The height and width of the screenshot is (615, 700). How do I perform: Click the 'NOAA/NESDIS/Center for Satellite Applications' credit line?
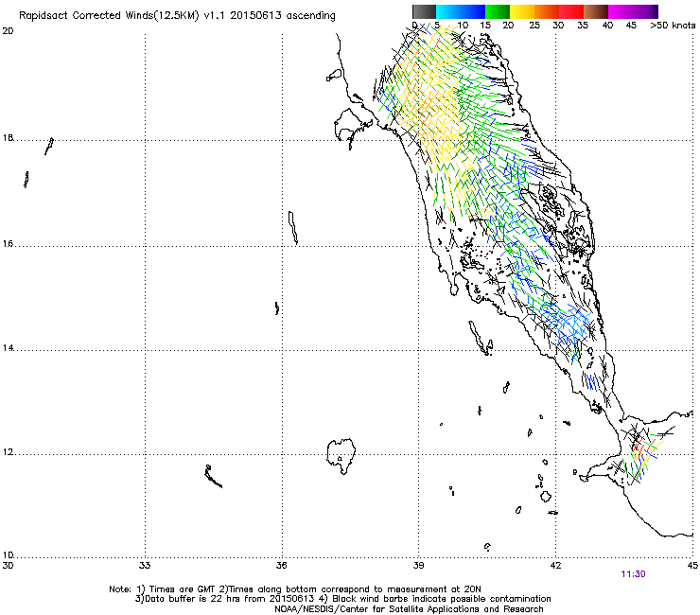(409, 609)
